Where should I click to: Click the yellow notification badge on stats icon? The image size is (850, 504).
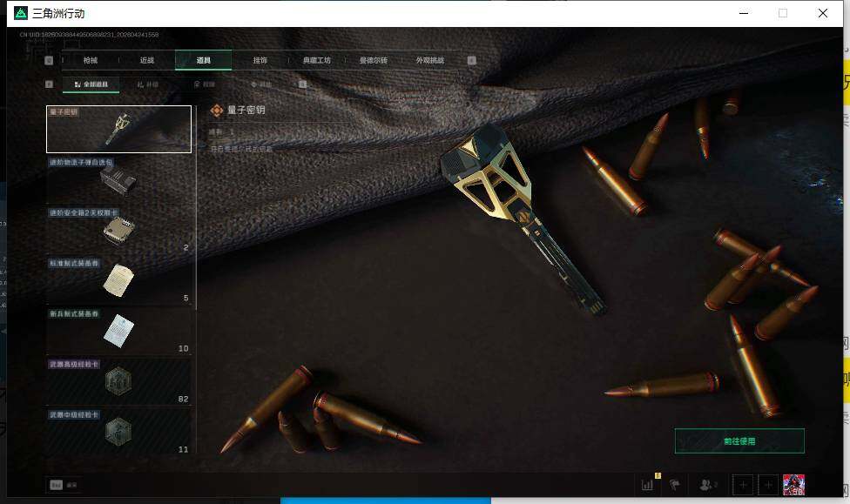[658, 476]
